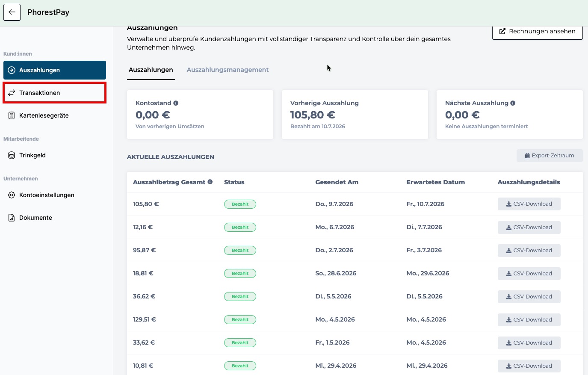Screen dimensions: 588x375
Task: Open Auszahlungen in the sidebar
Action: [x=55, y=70]
